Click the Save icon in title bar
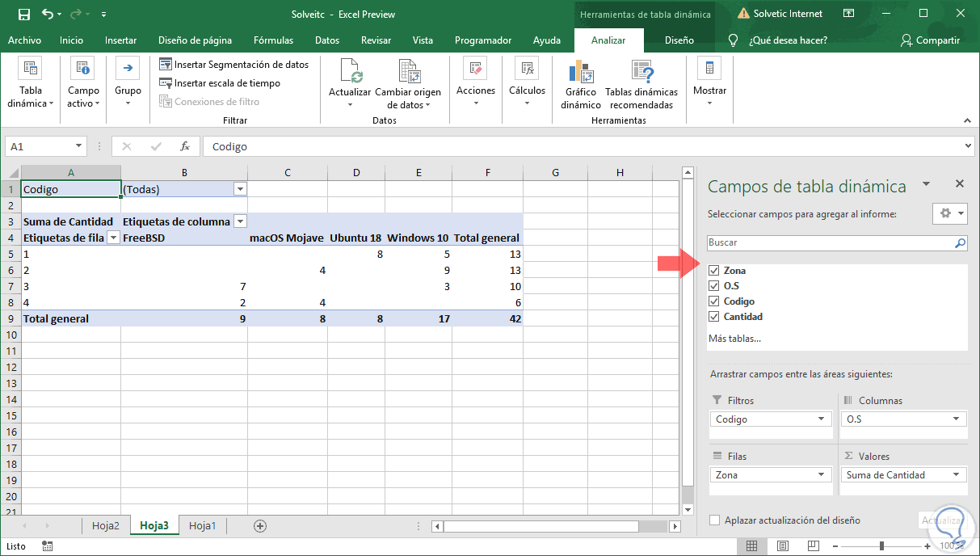980x556 pixels. (23, 15)
